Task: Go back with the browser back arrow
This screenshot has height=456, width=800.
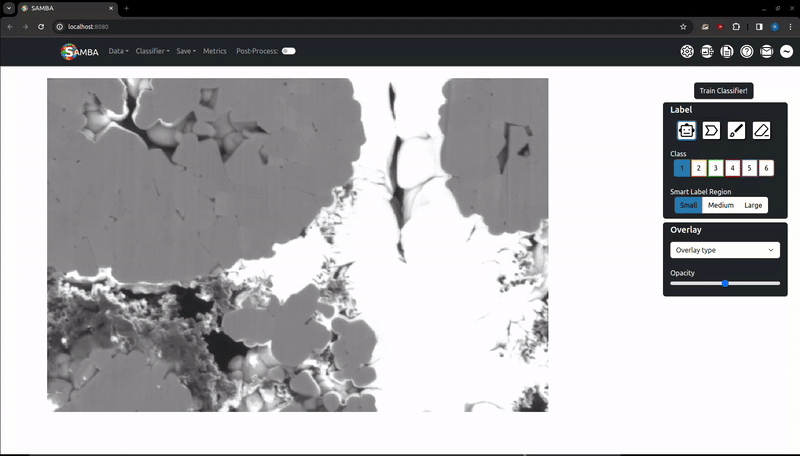Action: [10, 27]
